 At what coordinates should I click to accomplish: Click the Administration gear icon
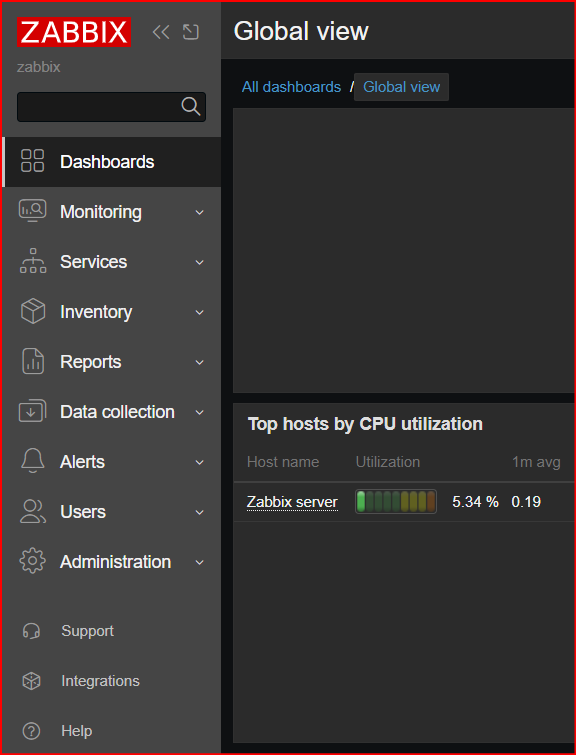tap(32, 561)
